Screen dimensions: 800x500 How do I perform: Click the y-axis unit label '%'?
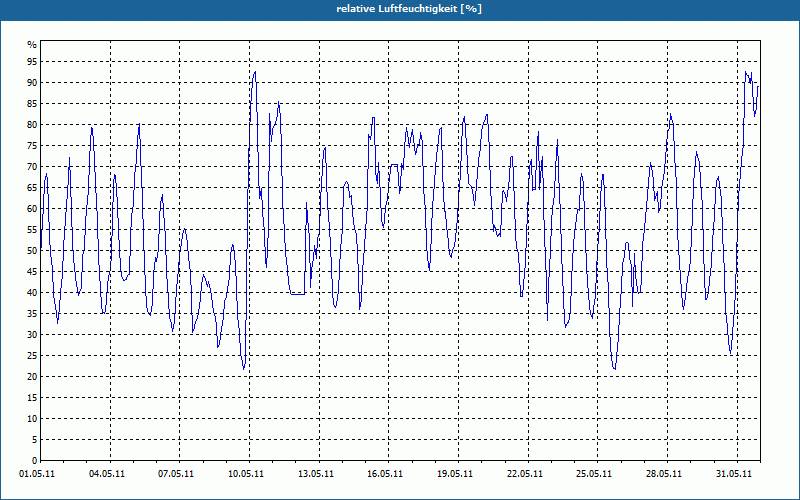(x=32, y=45)
